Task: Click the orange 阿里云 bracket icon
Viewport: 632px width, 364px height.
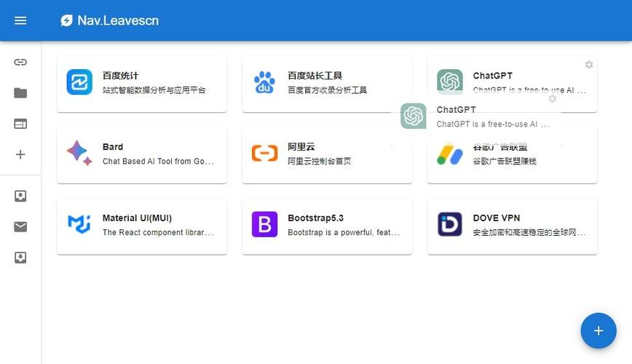Action: pyautogui.click(x=264, y=153)
